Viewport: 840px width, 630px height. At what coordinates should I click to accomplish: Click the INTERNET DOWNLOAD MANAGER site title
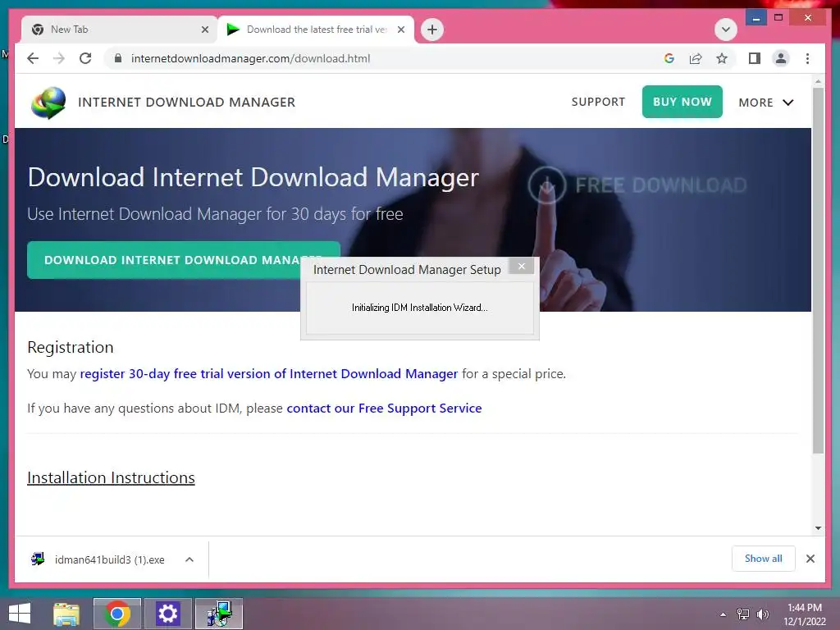click(186, 103)
